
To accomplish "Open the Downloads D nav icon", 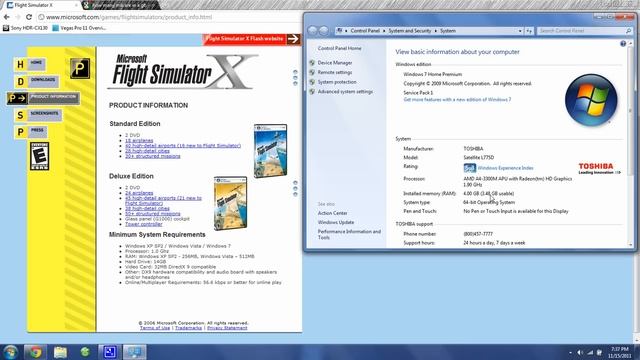I will click(20, 82).
